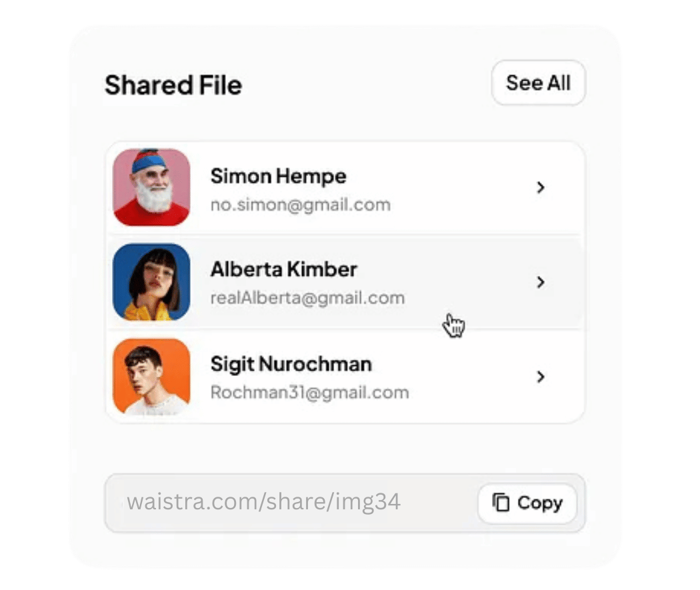This screenshot has width=700, height=590.
Task: Click empty space in highlighted Alberta row
Action: [x=467, y=273]
